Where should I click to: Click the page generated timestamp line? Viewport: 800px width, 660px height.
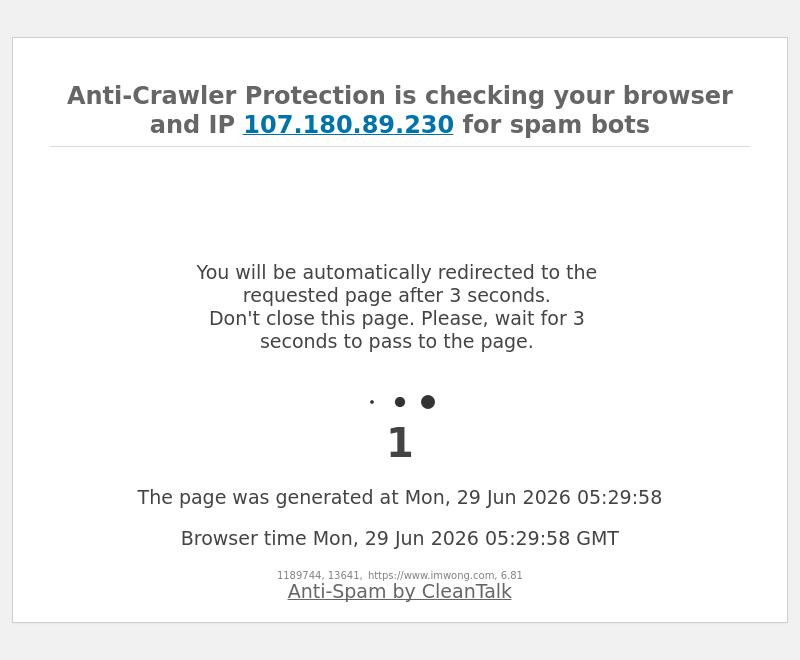click(399, 497)
